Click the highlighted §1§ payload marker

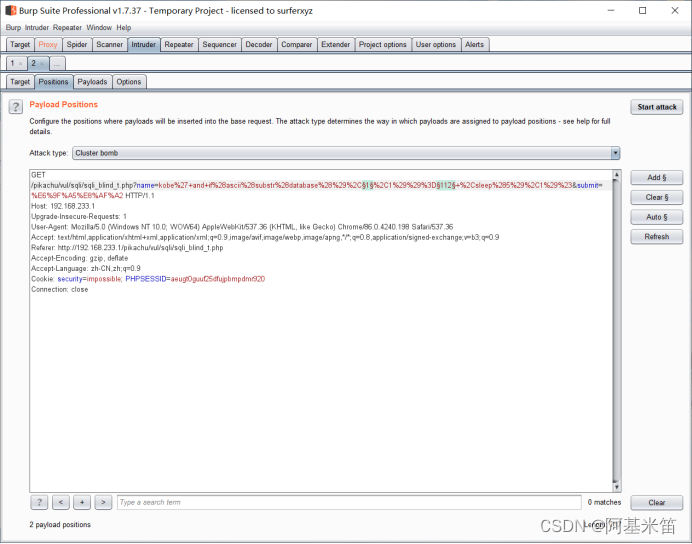click(x=368, y=185)
